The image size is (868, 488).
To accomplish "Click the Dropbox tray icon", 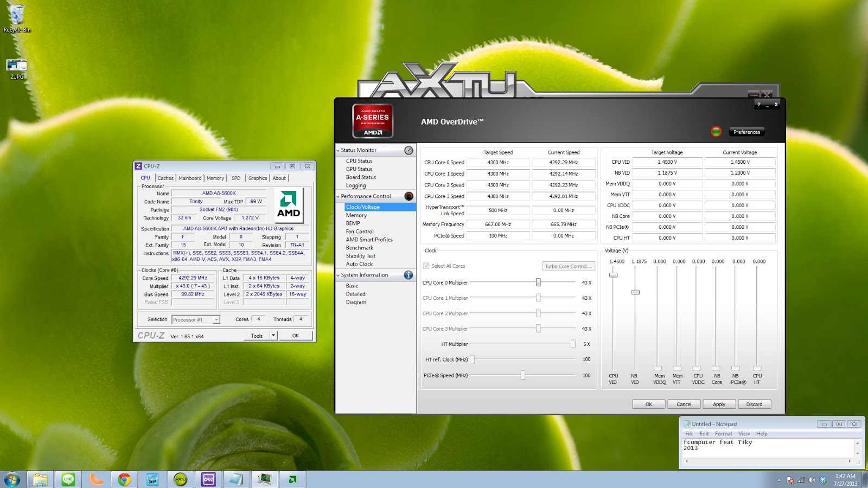I will (x=823, y=480).
